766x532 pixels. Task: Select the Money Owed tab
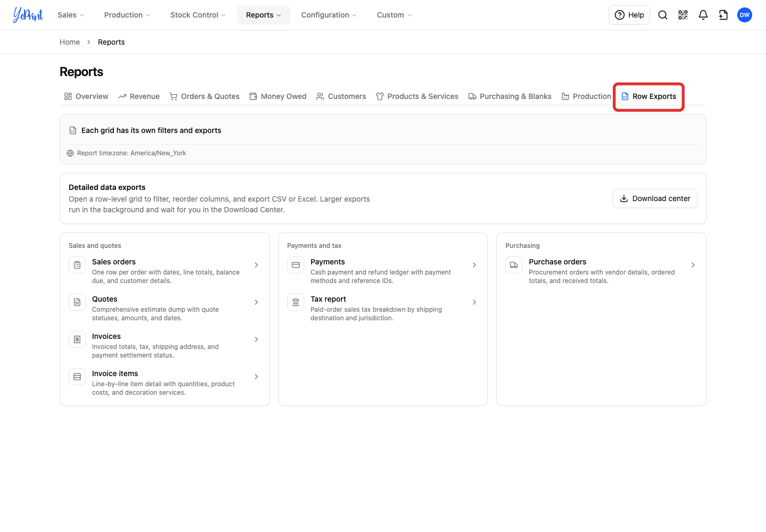278,96
